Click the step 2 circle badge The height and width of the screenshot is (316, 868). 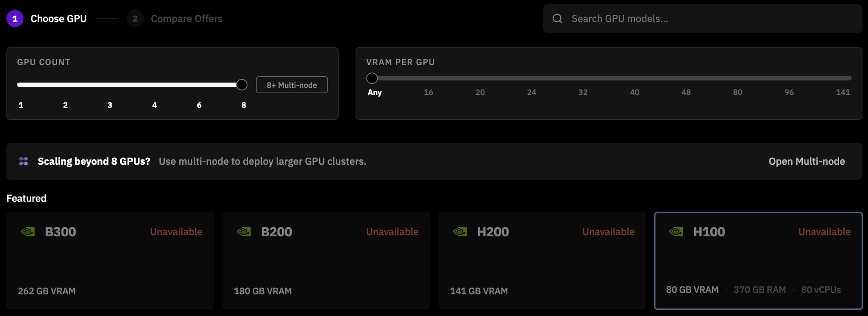pyautogui.click(x=135, y=19)
